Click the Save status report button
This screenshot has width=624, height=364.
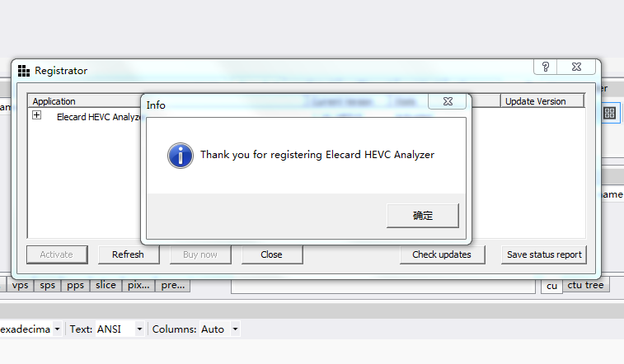544,254
